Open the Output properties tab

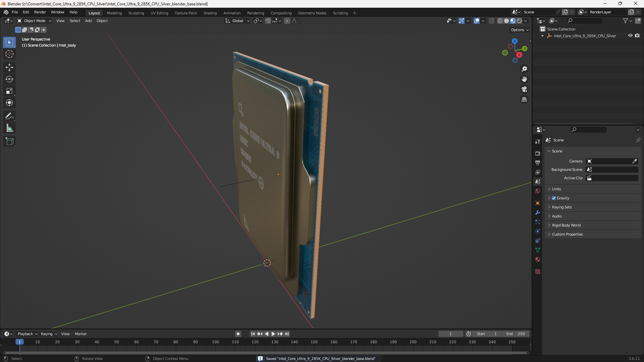click(538, 163)
